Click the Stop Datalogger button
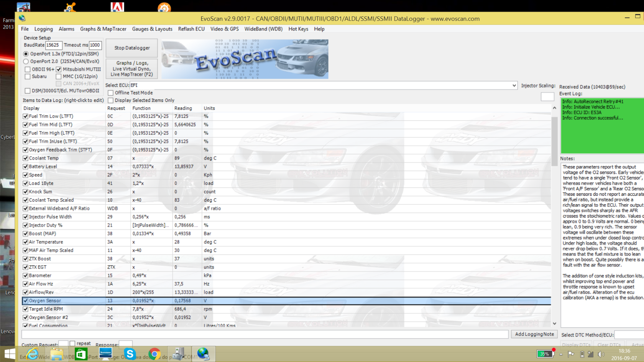644x362 pixels. click(132, 48)
